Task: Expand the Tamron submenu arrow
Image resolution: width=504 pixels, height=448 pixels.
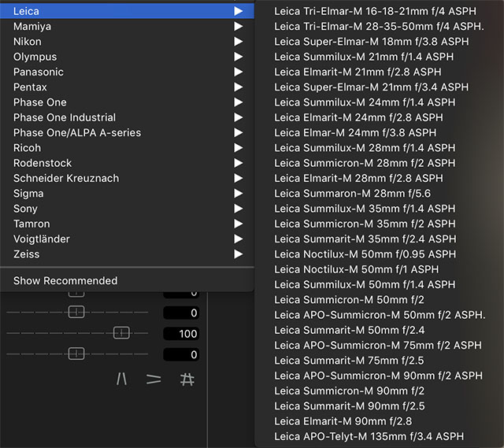Action: (x=238, y=224)
